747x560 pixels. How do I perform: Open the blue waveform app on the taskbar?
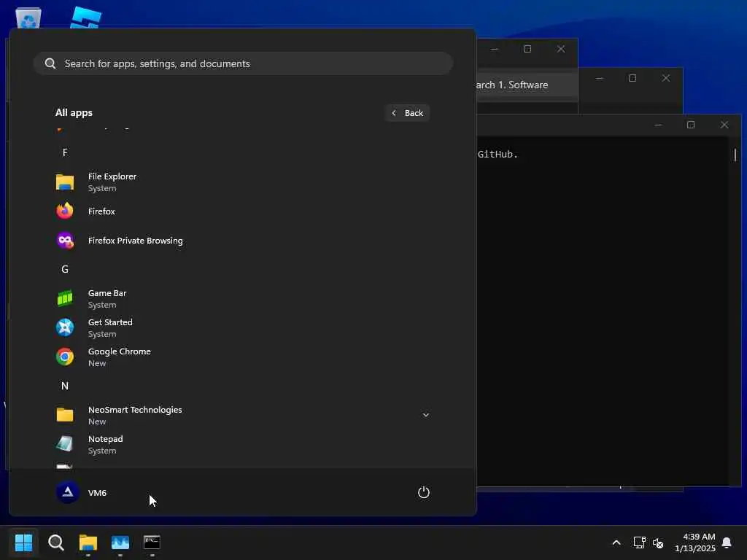tap(120, 542)
